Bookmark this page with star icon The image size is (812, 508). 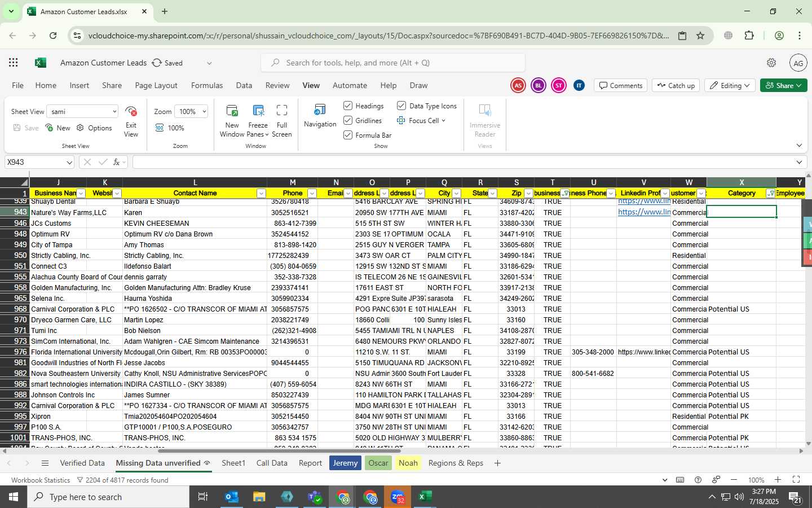click(x=700, y=36)
